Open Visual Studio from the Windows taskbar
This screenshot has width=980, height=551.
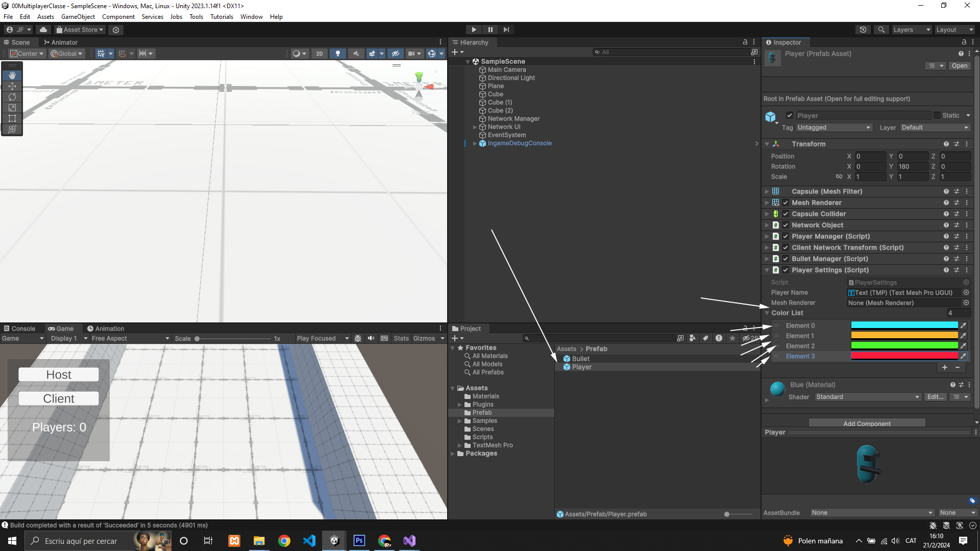pyautogui.click(x=409, y=541)
